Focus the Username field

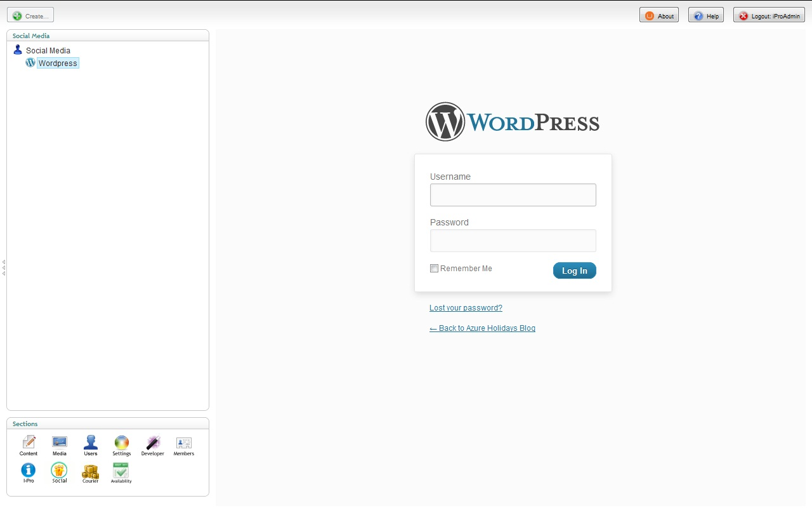(513, 195)
